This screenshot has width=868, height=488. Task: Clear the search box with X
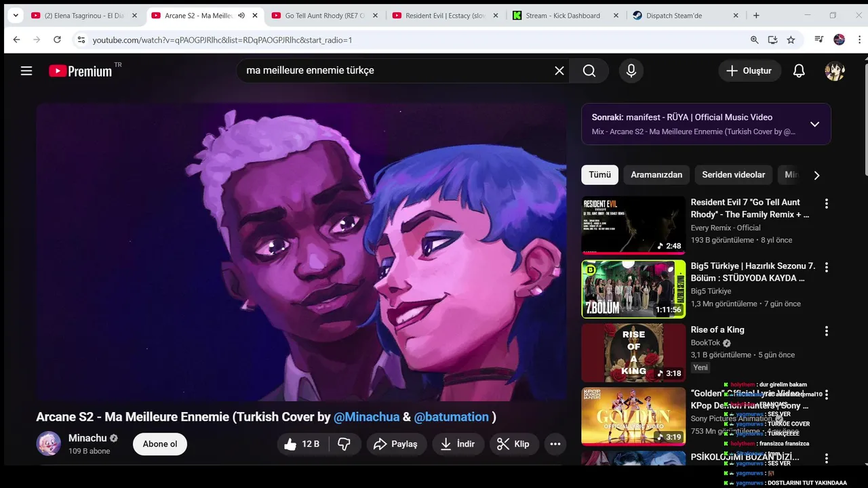point(559,70)
